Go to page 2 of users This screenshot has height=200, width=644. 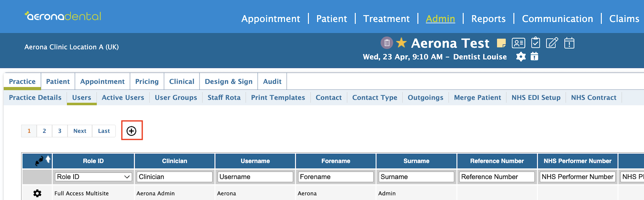point(44,131)
